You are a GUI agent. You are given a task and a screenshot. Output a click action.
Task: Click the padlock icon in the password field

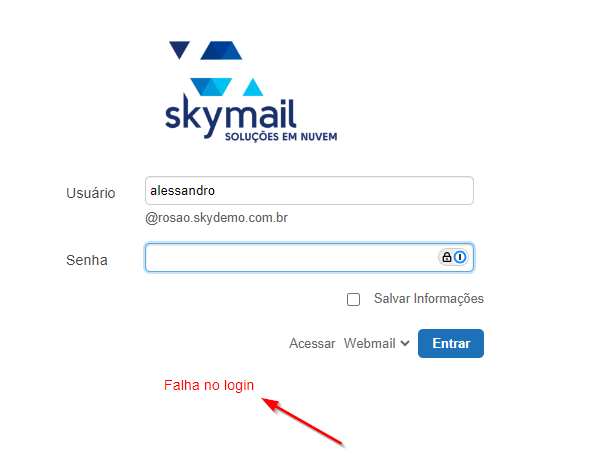click(447, 257)
